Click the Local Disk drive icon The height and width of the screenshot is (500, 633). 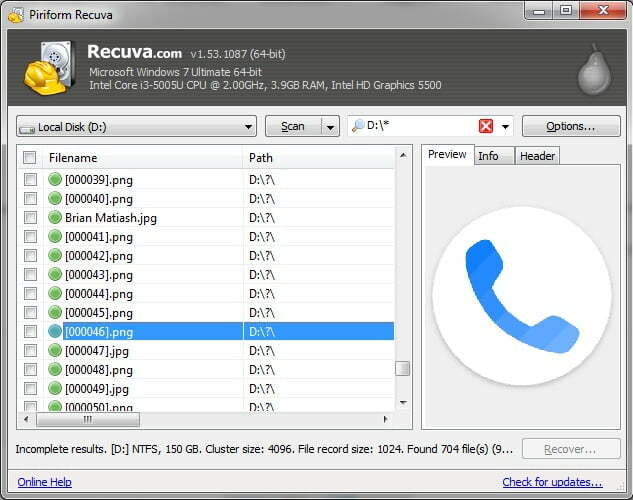click(27, 129)
